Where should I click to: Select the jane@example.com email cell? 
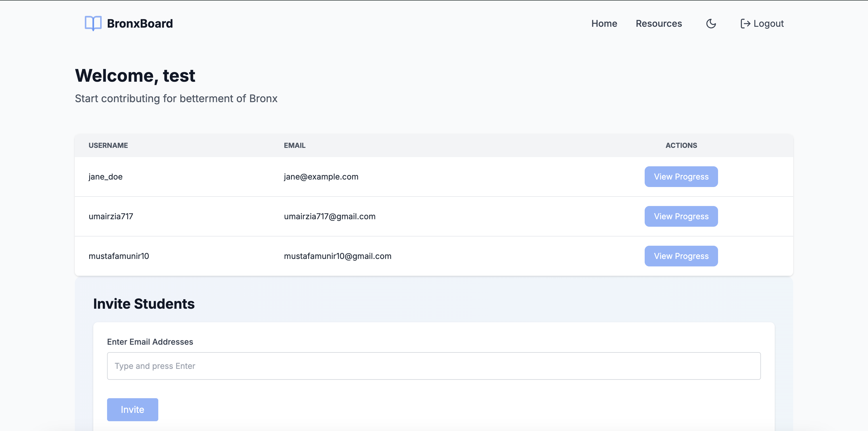(321, 177)
